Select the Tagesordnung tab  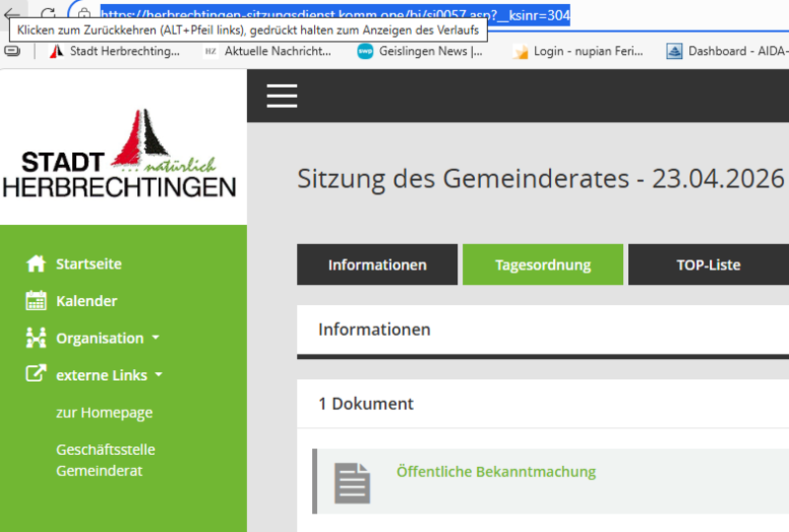[x=542, y=265]
